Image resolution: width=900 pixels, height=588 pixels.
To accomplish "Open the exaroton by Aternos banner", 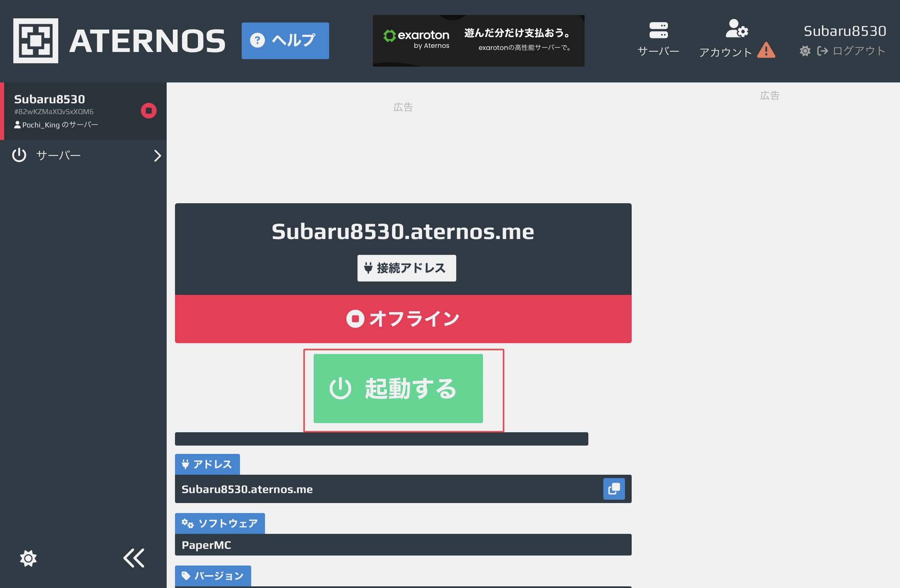I will (x=479, y=41).
